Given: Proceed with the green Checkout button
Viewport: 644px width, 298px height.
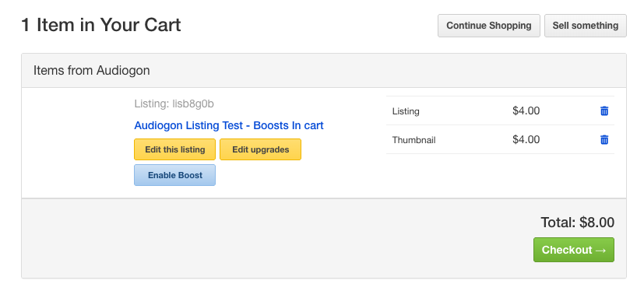Looking at the screenshot, I should click(x=574, y=250).
